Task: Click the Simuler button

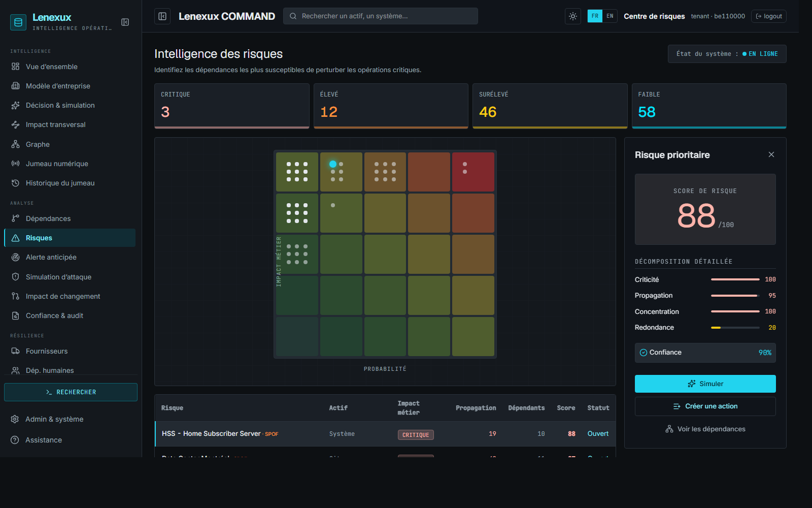Action: [x=705, y=384]
